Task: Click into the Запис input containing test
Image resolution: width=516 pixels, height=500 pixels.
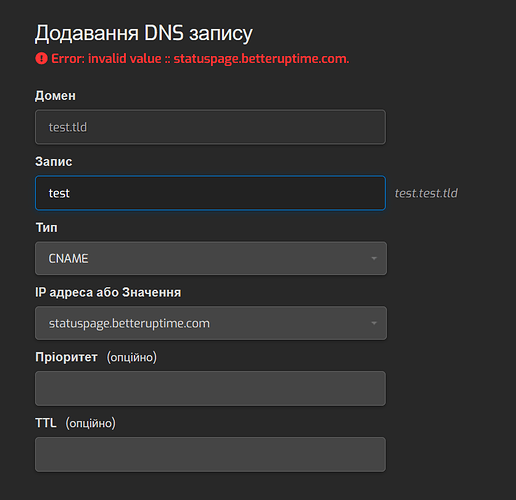Action: pyautogui.click(x=210, y=193)
